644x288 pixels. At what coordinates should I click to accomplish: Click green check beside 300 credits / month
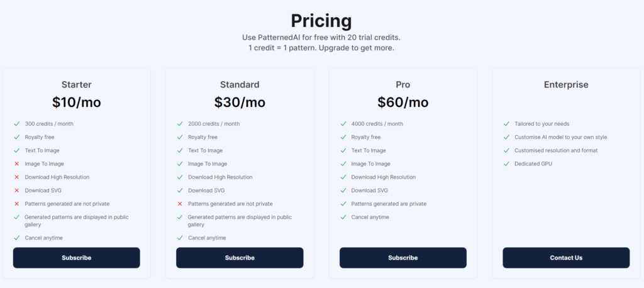click(x=17, y=124)
